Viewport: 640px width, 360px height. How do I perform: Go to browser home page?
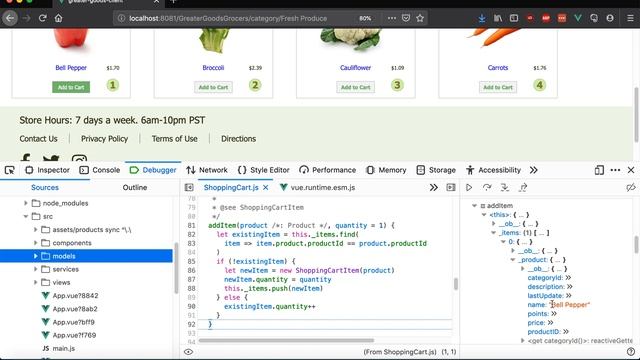[x=58, y=18]
